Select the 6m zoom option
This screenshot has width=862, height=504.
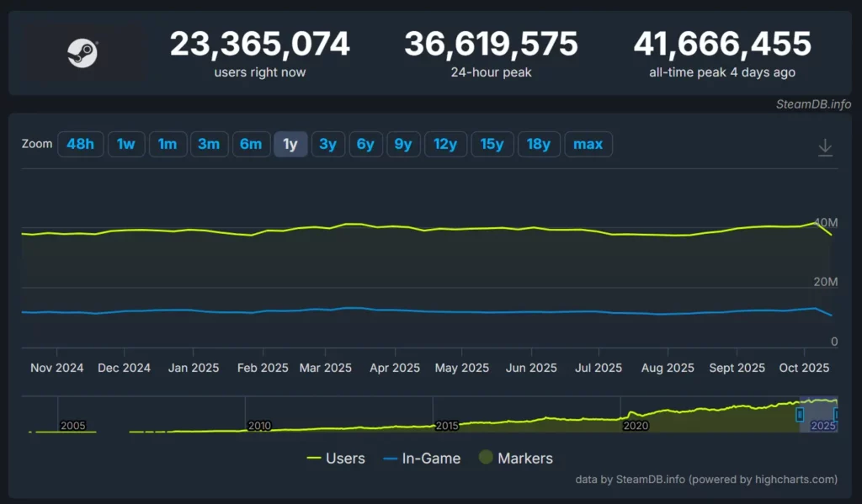(x=251, y=144)
